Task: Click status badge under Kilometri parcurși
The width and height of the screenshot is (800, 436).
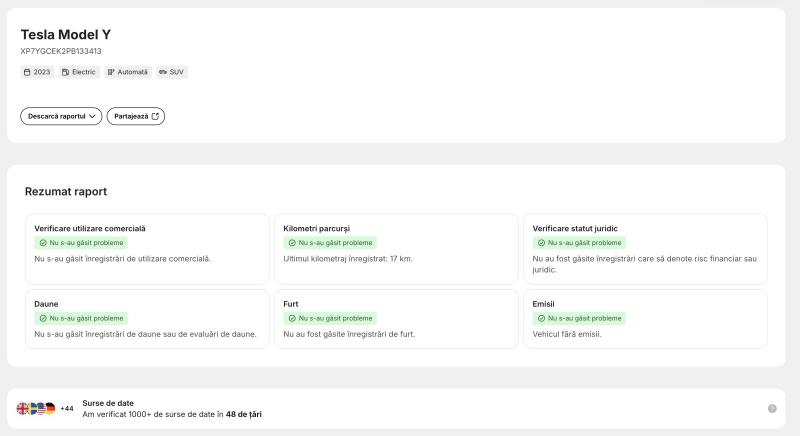Action: [330, 243]
